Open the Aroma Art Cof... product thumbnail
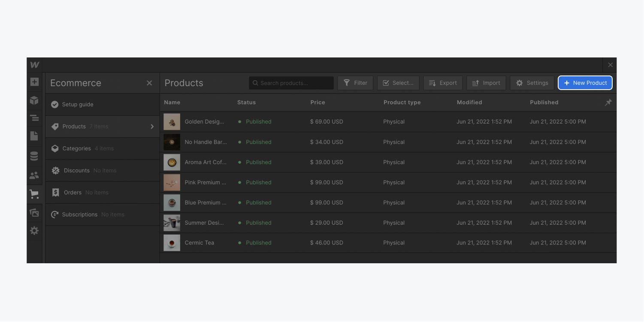 pos(172,162)
